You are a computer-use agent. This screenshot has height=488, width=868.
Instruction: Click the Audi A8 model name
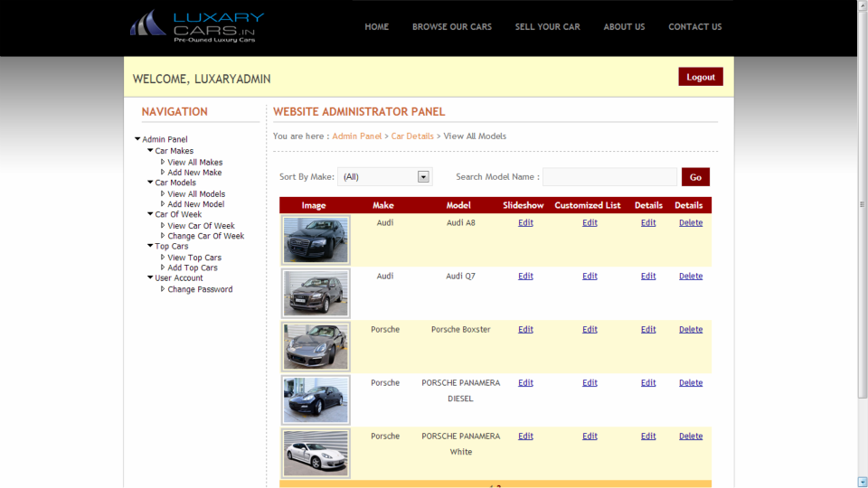click(460, 222)
